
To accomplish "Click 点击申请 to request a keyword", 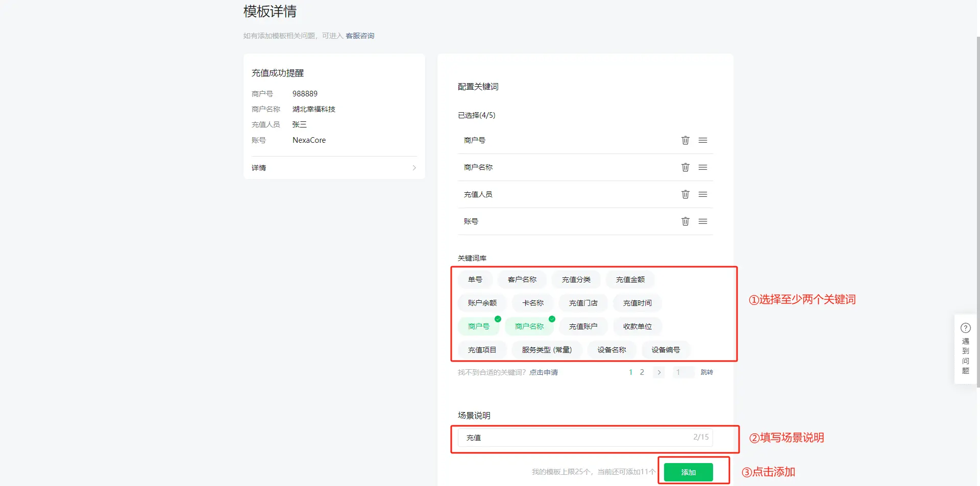I will [544, 372].
